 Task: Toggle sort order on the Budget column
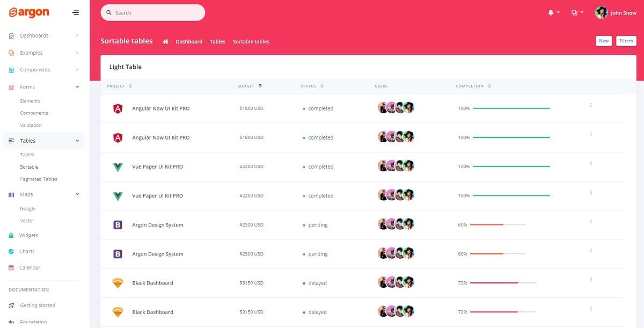coord(259,85)
